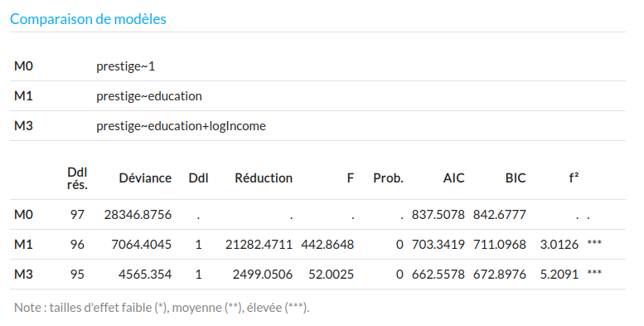644x326 pixels.
Task: Click f² value 5.2091
Action: click(559, 275)
